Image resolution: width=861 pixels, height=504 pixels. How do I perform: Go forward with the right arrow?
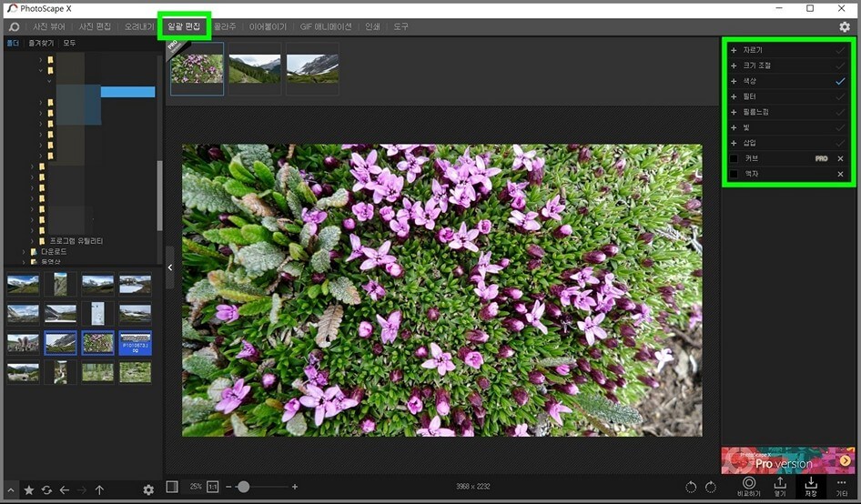(x=82, y=489)
